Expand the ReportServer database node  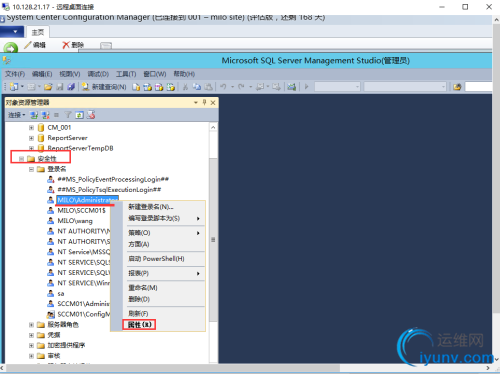[31, 138]
